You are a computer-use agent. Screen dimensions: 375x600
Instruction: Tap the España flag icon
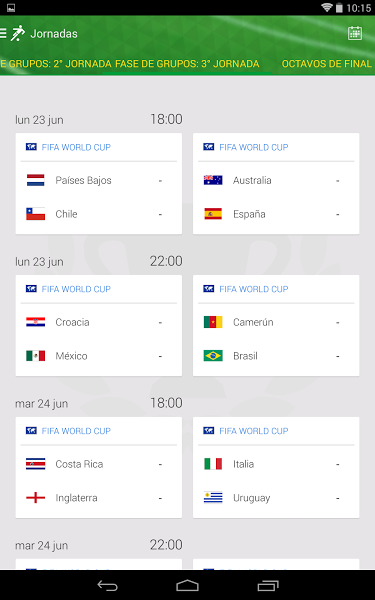pos(213,214)
